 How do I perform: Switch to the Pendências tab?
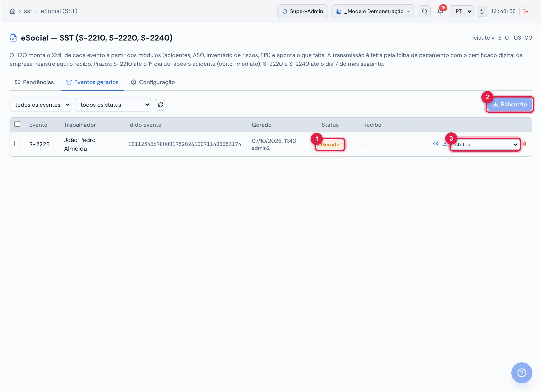(x=34, y=82)
